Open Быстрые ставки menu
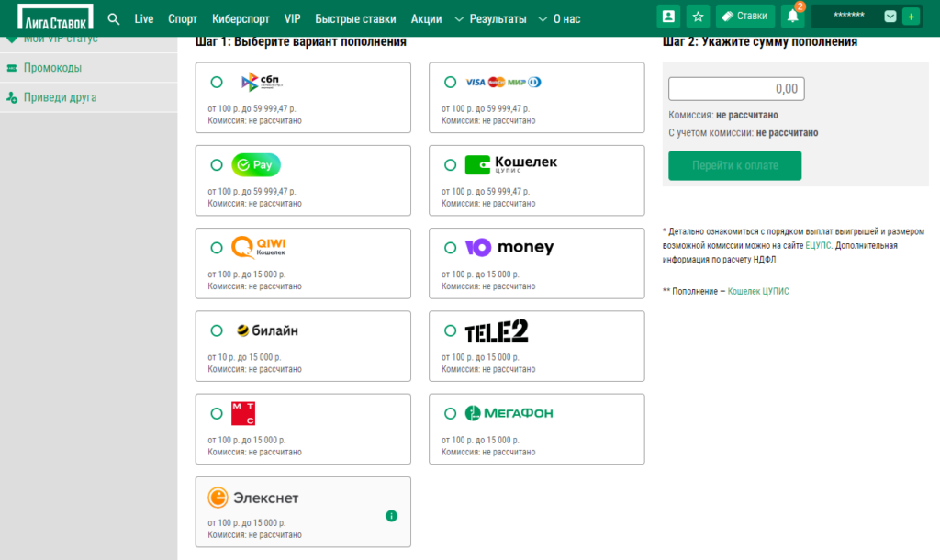 click(x=355, y=19)
